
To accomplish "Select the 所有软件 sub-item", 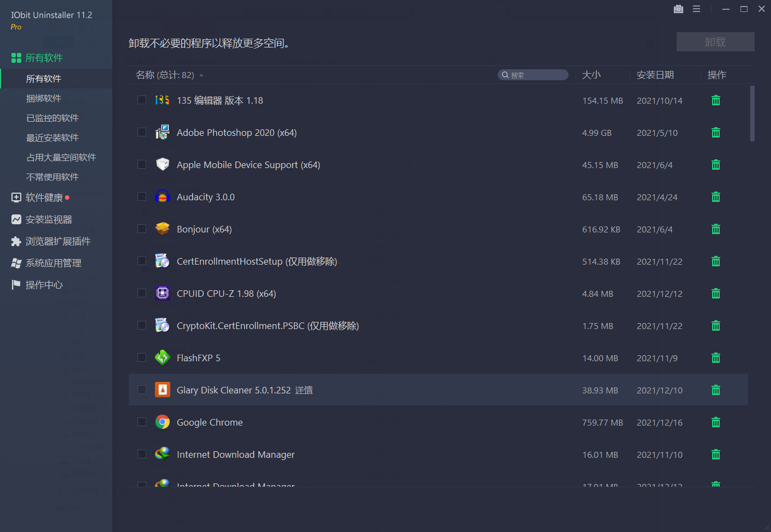I will 44,79.
